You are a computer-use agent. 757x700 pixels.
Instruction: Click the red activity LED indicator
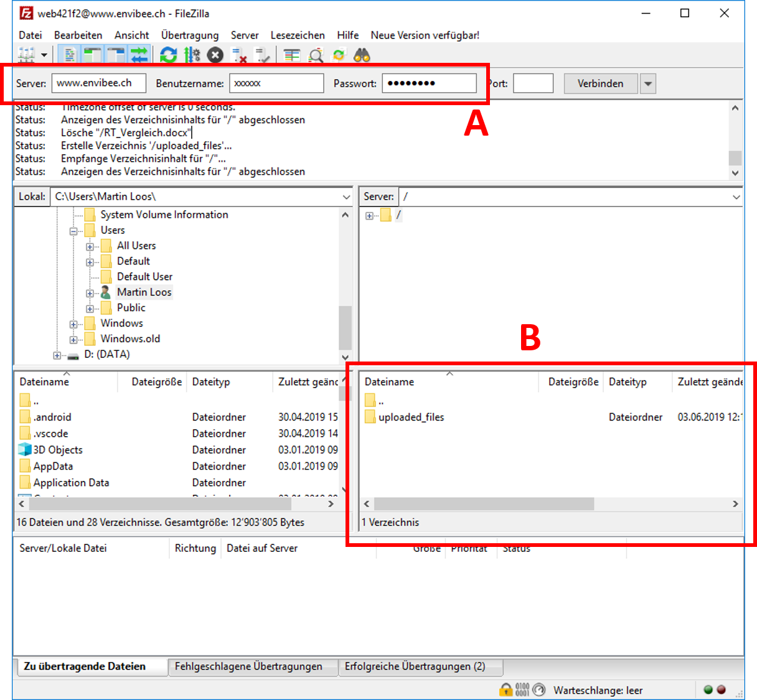pos(722,689)
